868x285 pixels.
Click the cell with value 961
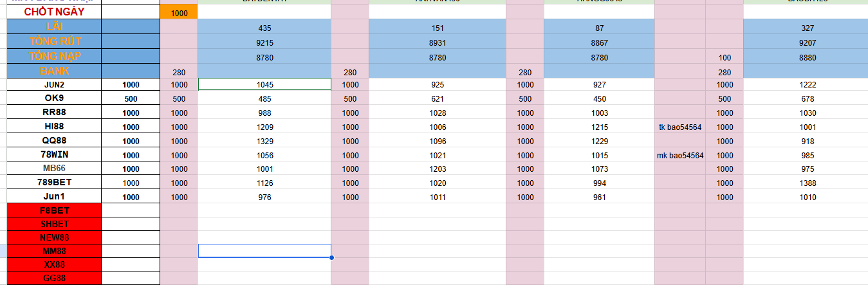pyautogui.click(x=599, y=198)
